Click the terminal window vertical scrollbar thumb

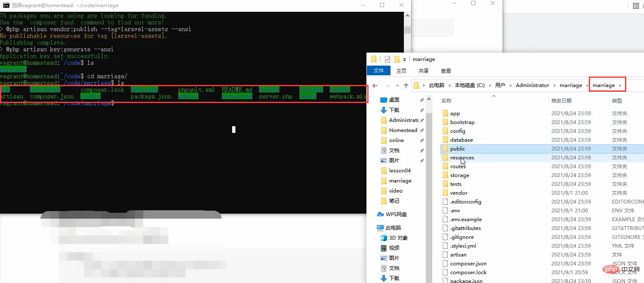point(407,30)
